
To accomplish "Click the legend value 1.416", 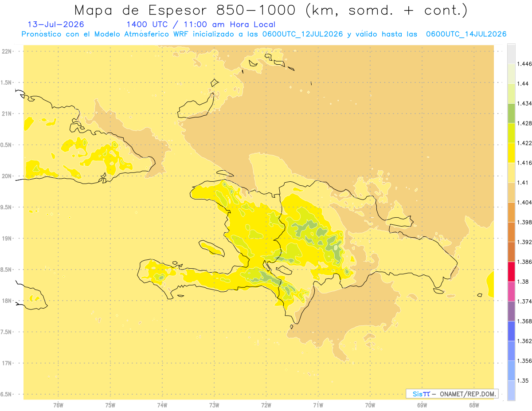I will (524, 163).
